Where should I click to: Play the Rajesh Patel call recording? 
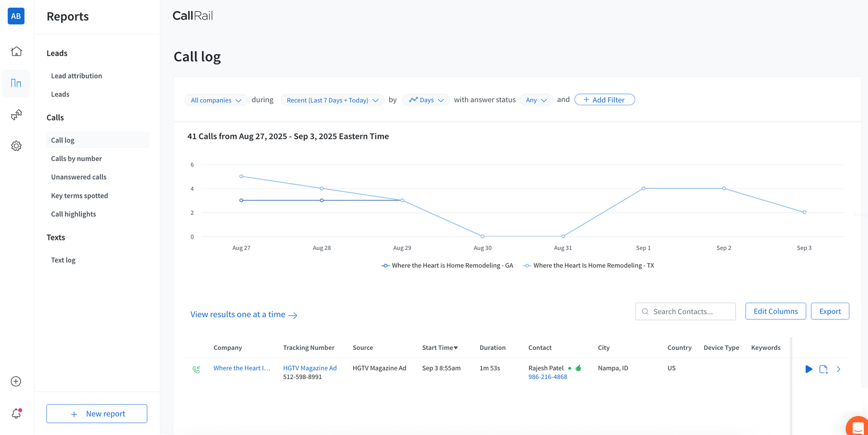(808, 369)
